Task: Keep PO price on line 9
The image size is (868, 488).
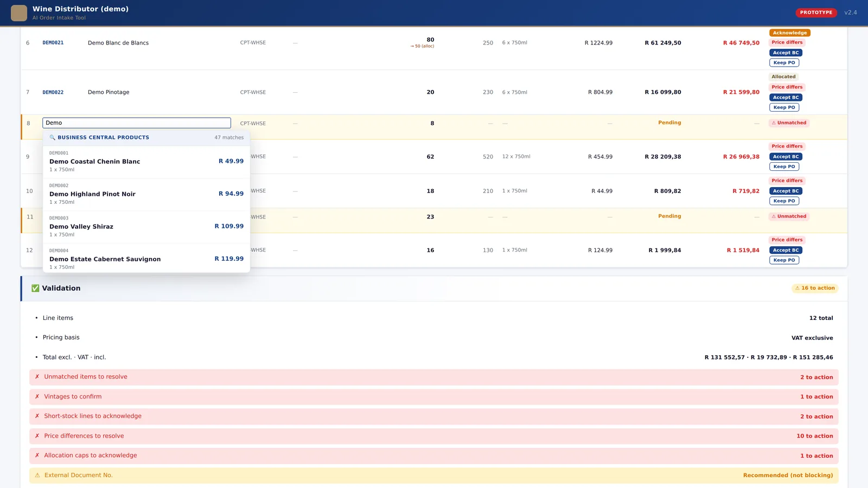Action: click(784, 166)
